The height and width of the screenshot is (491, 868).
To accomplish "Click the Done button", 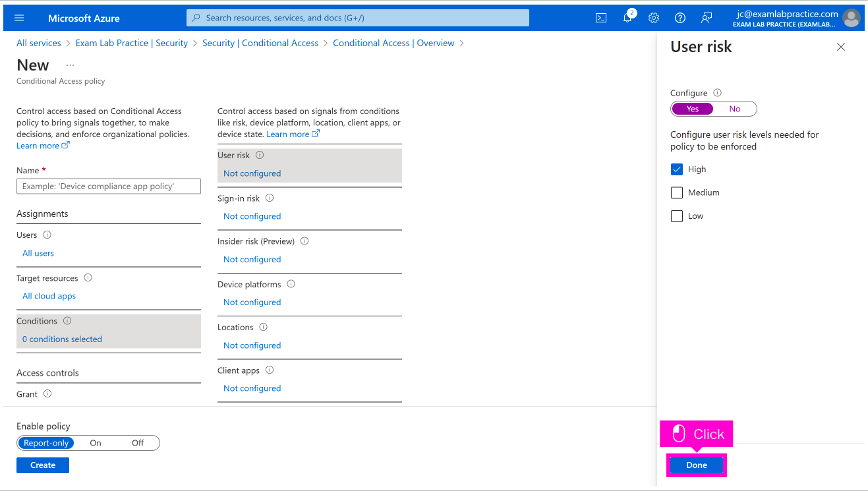I will tap(696, 465).
